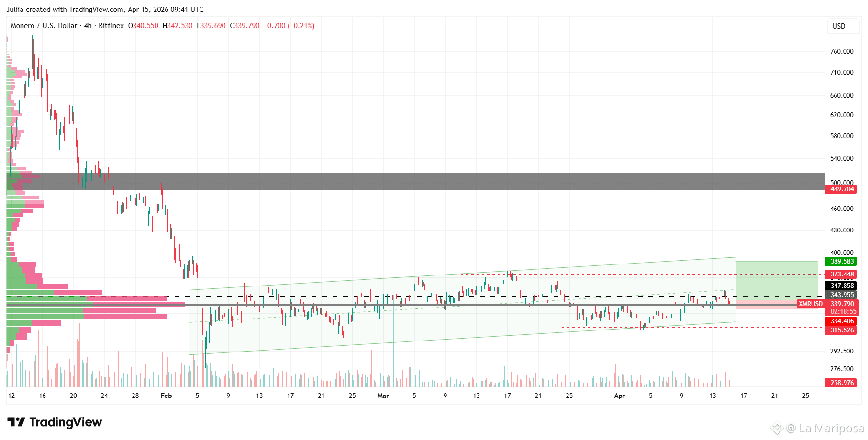Click the close value C339.790
This screenshot has height=440, width=868.
(245, 26)
